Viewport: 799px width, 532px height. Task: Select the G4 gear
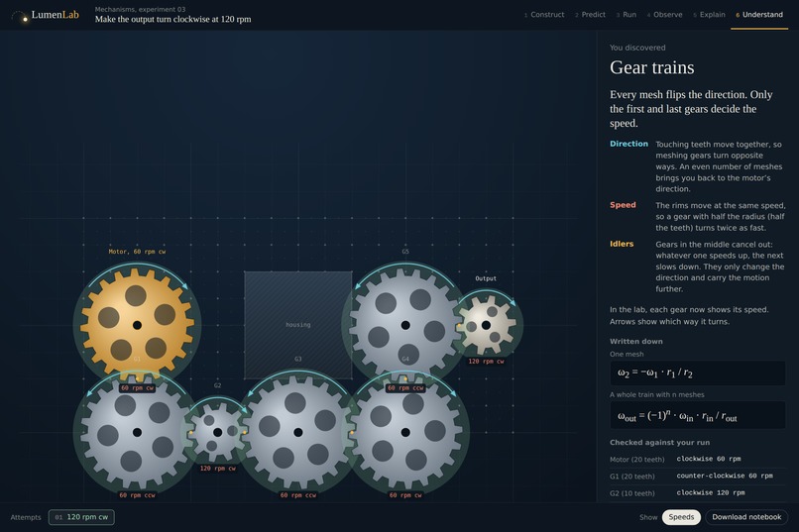coord(405,432)
